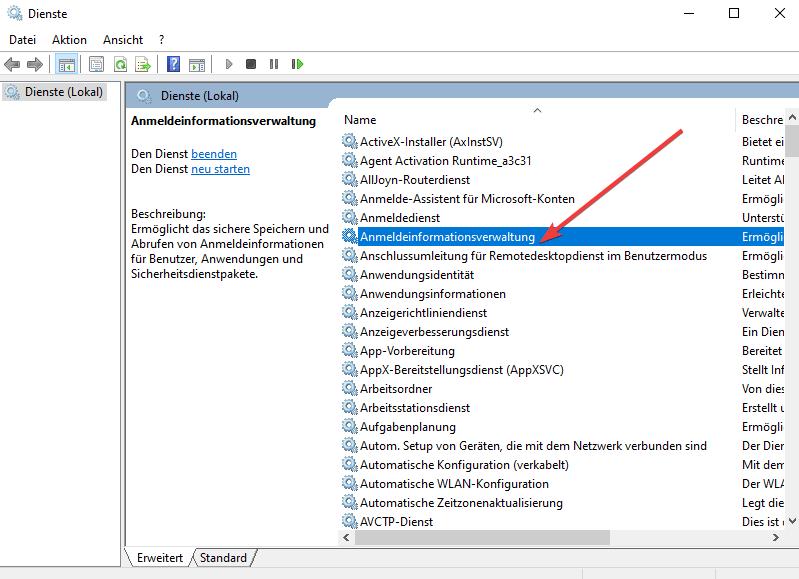This screenshot has width=799, height=579.
Task: Select Dienste (Lokal) in the tree pane
Action: [x=55, y=92]
